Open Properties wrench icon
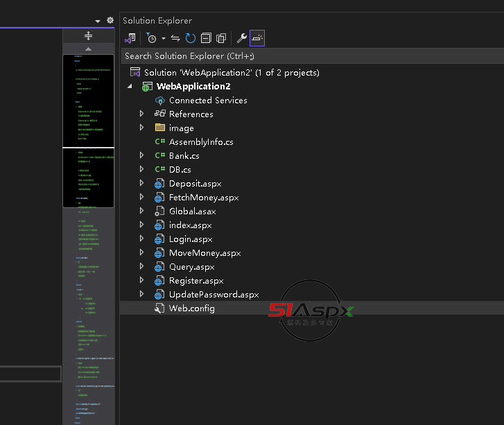504x425 pixels. tap(242, 38)
